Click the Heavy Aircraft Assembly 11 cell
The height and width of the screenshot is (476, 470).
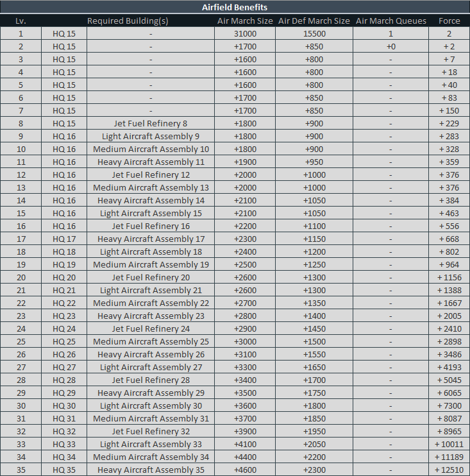pos(151,162)
